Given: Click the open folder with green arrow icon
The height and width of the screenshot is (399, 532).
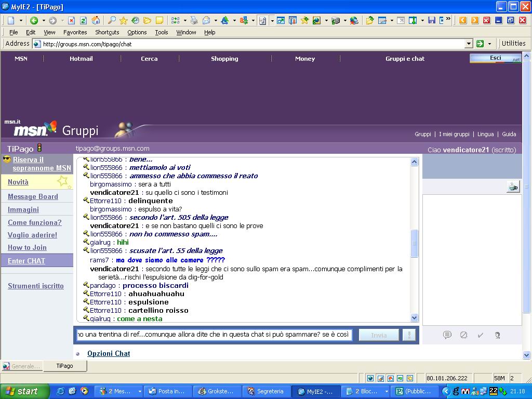Looking at the screenshot, I should [x=369, y=21].
